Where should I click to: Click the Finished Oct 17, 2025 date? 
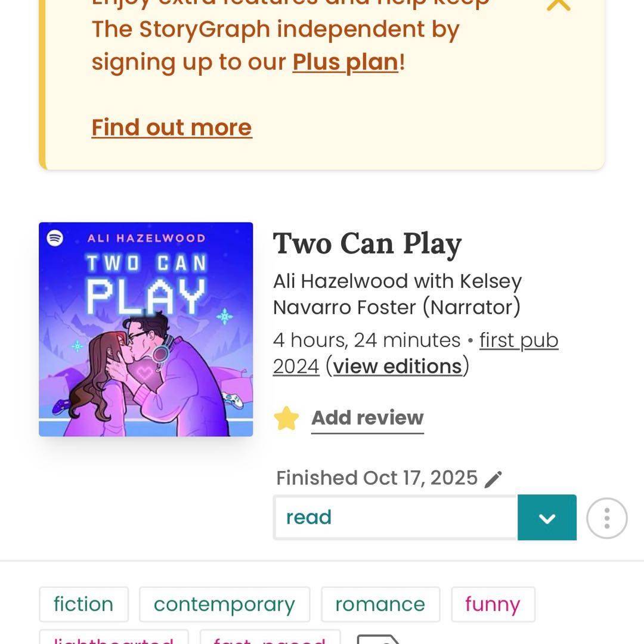point(377,478)
